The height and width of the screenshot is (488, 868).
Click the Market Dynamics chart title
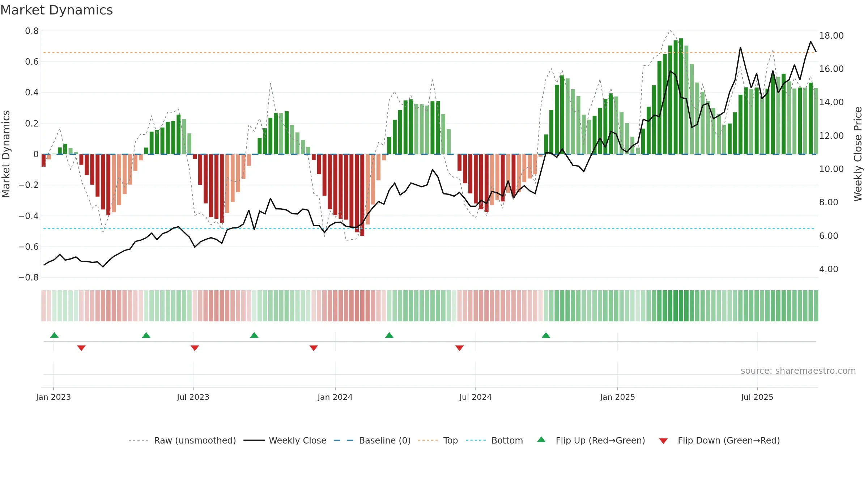pyautogui.click(x=57, y=10)
